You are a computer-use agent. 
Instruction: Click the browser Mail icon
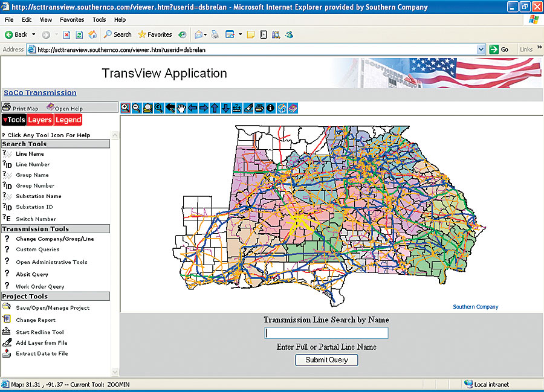click(198, 34)
